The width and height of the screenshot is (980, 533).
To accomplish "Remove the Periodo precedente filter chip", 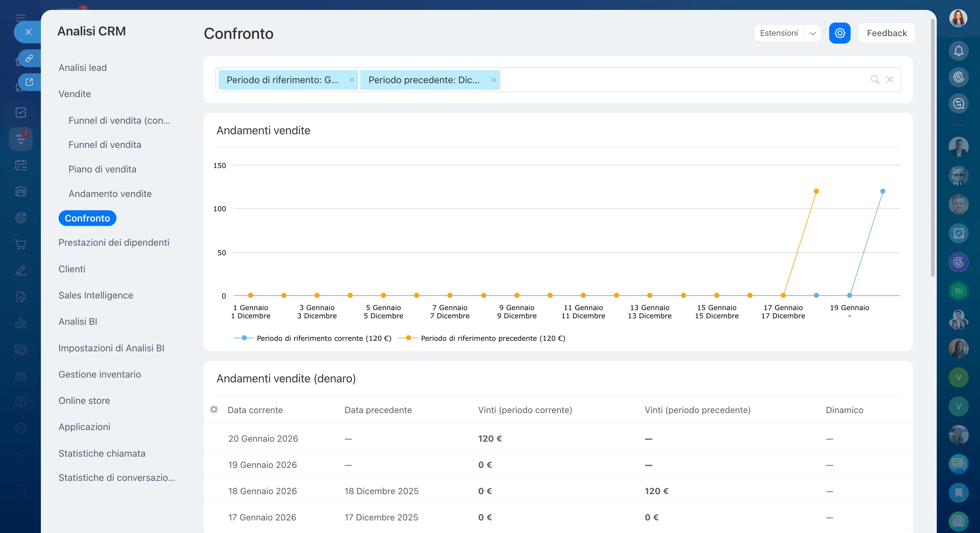I will [493, 80].
